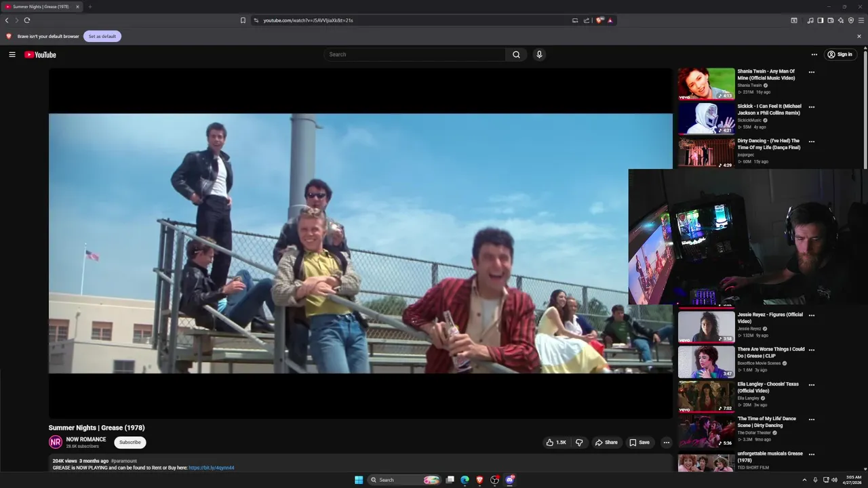Open Dirty Dancing Time Of My Life thumbnail
The width and height of the screenshot is (868, 488).
click(x=706, y=152)
